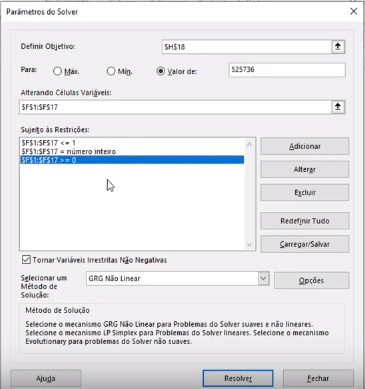The height and width of the screenshot is (389, 365).
Task: Click the Alterar button
Action: coord(305,169)
